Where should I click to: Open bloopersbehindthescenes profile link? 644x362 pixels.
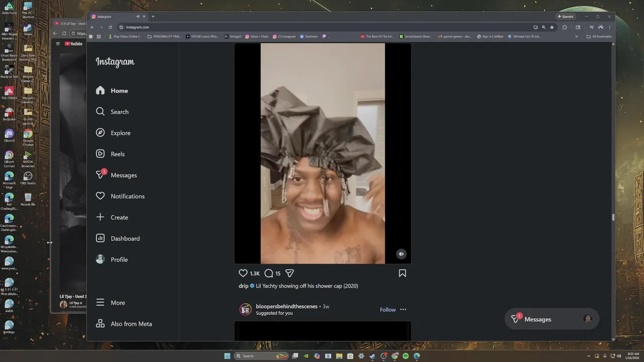point(287,306)
